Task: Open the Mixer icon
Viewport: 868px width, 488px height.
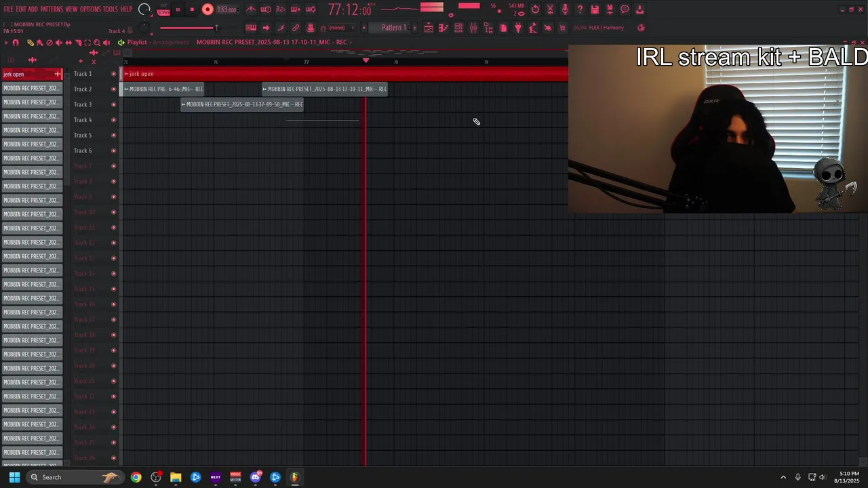Action: (x=473, y=28)
